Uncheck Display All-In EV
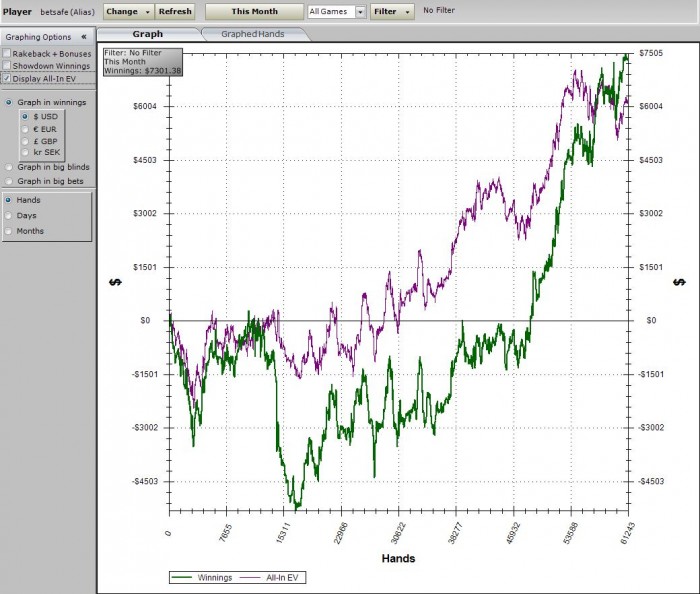 click(x=7, y=78)
